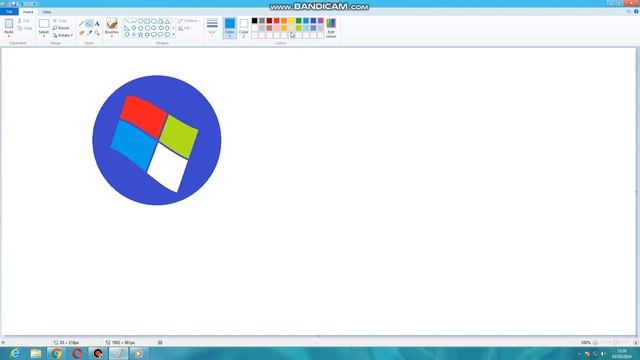The height and width of the screenshot is (360, 640).
Task: Select the Magnifier tool
Action: [x=97, y=33]
